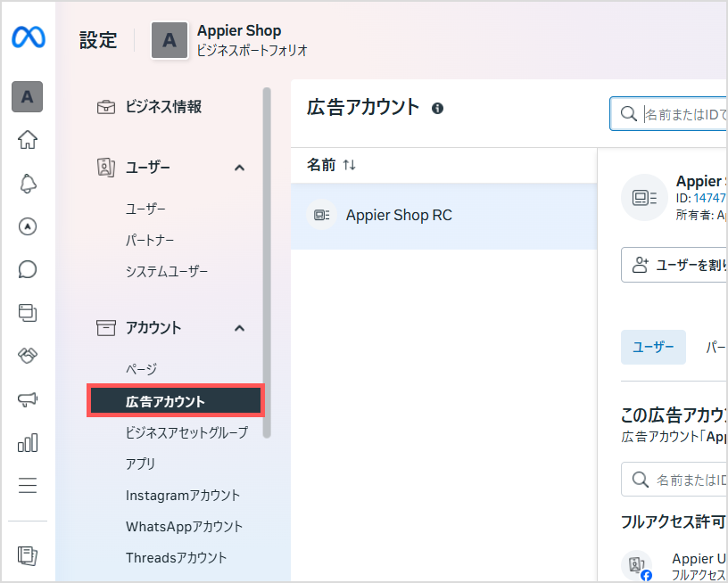Switch to the ユーザー tab in detail panel
Viewport: 728px width, 583px height.
click(x=653, y=347)
